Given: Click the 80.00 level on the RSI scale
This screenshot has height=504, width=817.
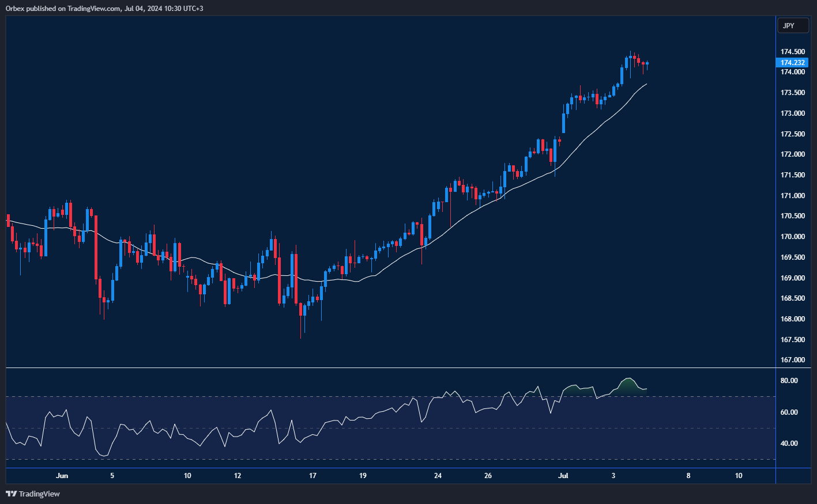Looking at the screenshot, I should (789, 380).
